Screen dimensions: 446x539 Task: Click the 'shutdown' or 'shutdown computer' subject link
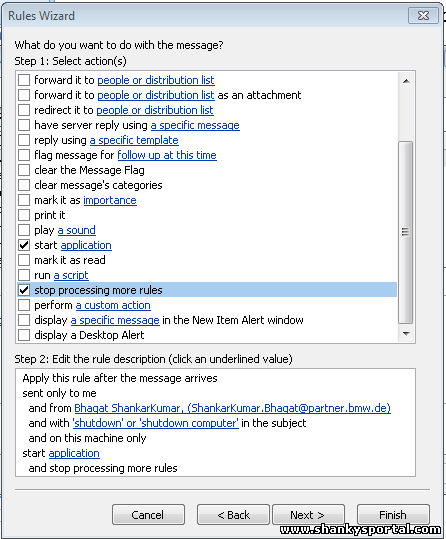(x=155, y=423)
